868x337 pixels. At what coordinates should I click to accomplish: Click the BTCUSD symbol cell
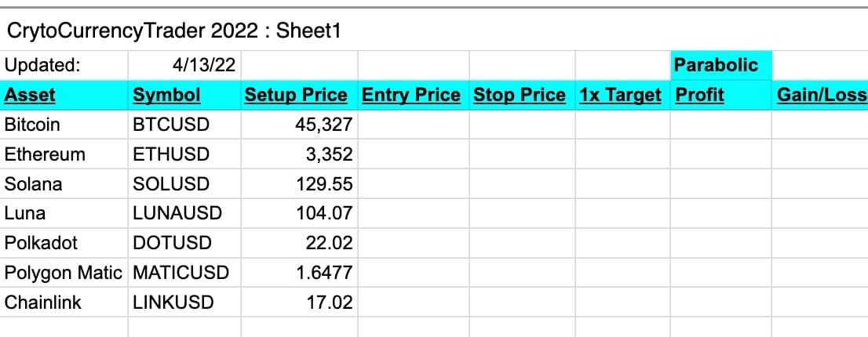point(184,125)
